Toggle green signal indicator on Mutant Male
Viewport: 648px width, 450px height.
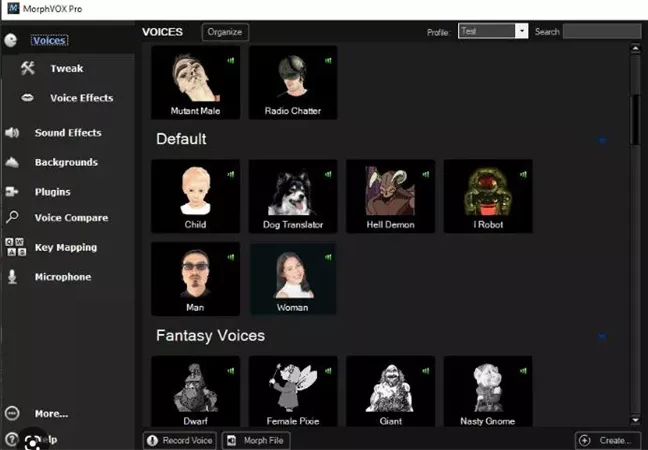click(231, 61)
